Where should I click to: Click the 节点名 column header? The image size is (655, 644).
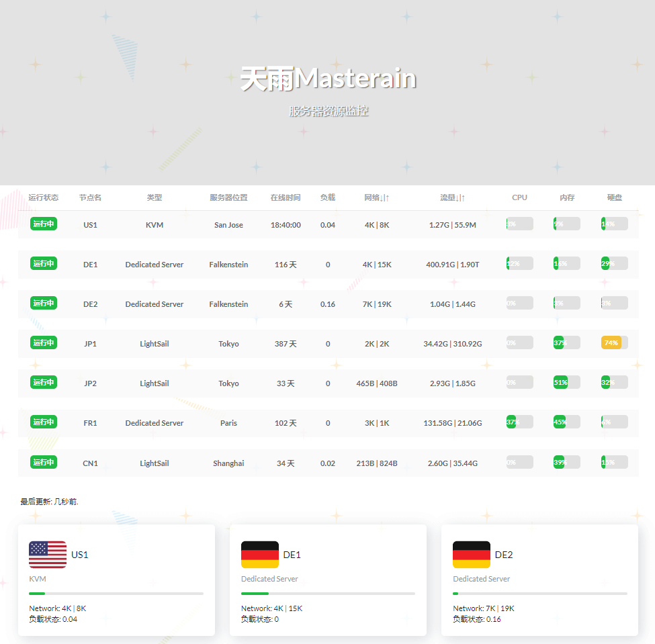click(90, 197)
